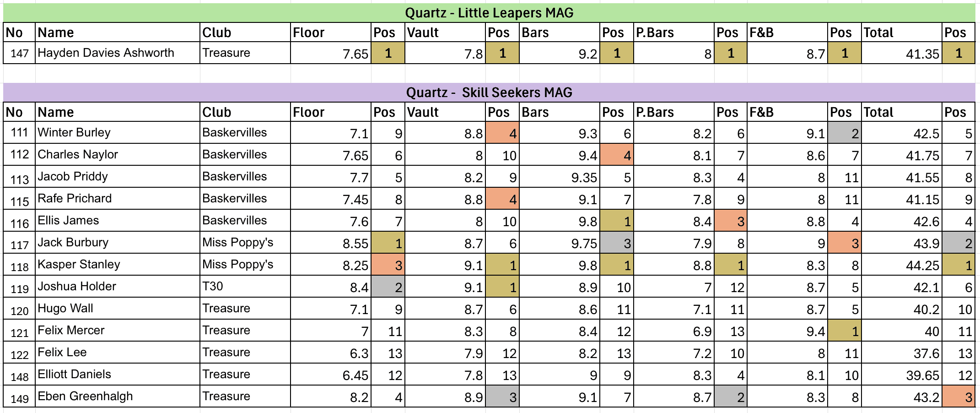Click the Quartz - Little Leapers MAG title
Screen dimensions: 980x413
point(489,13)
